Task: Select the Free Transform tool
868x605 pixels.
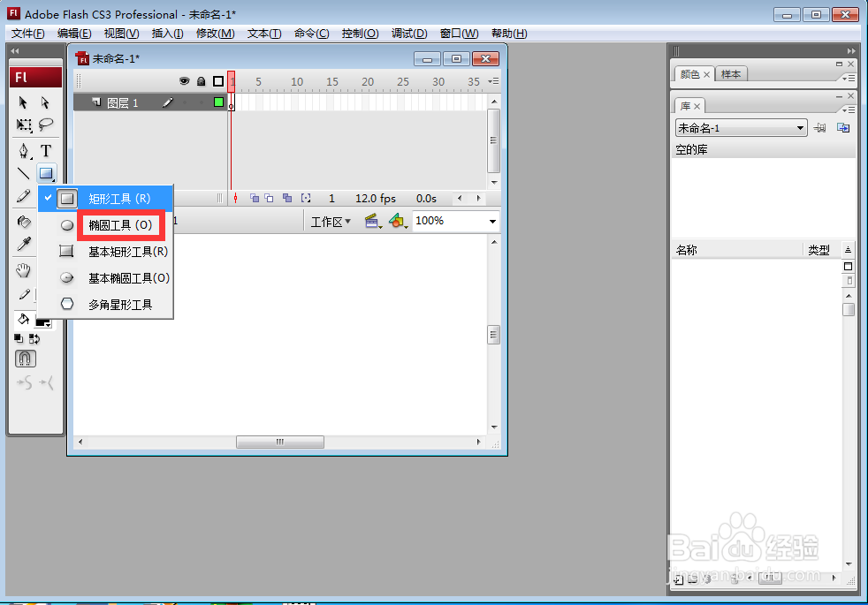Action: pyautogui.click(x=23, y=125)
